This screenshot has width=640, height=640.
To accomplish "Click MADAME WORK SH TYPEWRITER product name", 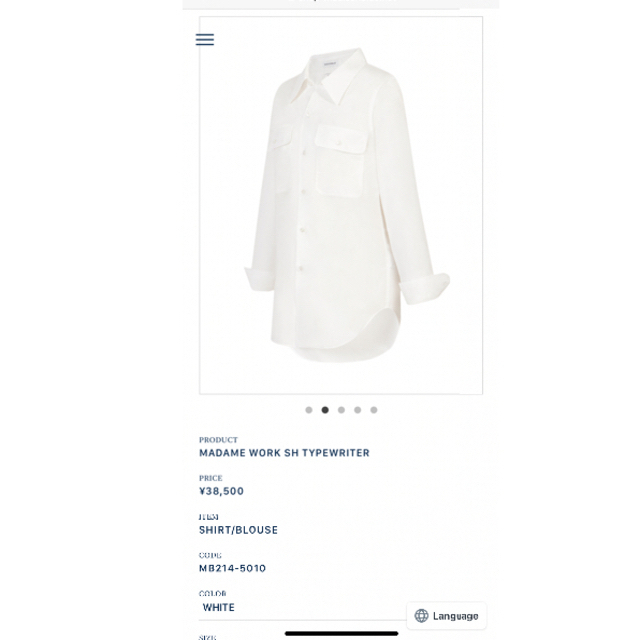I will [x=284, y=453].
